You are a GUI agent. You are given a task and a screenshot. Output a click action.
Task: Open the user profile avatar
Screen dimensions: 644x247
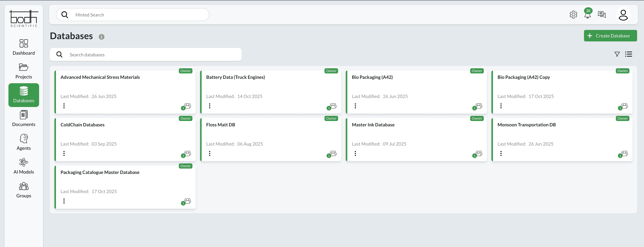coord(623,15)
